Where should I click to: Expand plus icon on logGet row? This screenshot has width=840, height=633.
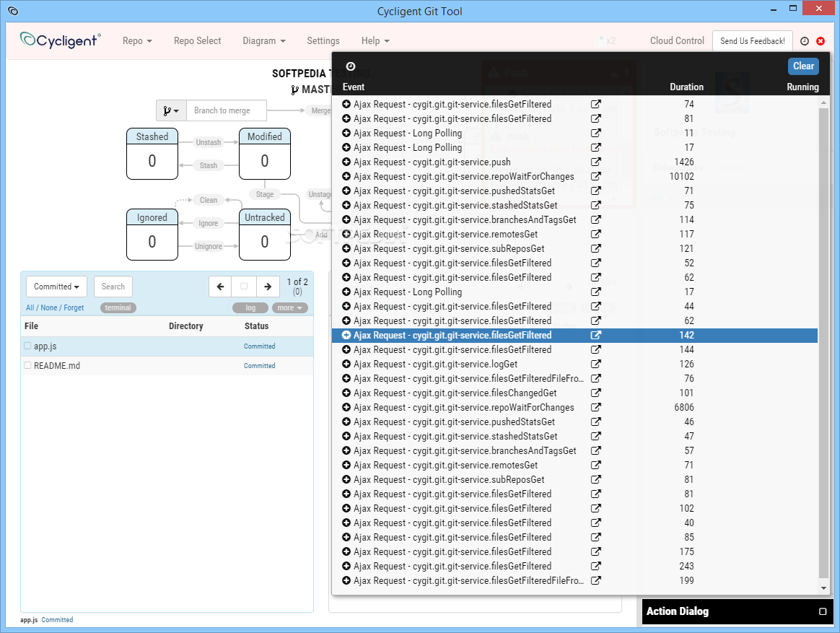[x=346, y=364]
